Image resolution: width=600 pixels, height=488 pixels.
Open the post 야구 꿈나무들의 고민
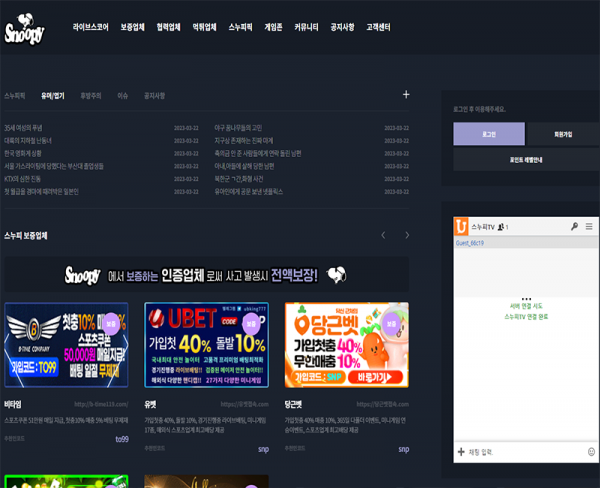pos(238,128)
